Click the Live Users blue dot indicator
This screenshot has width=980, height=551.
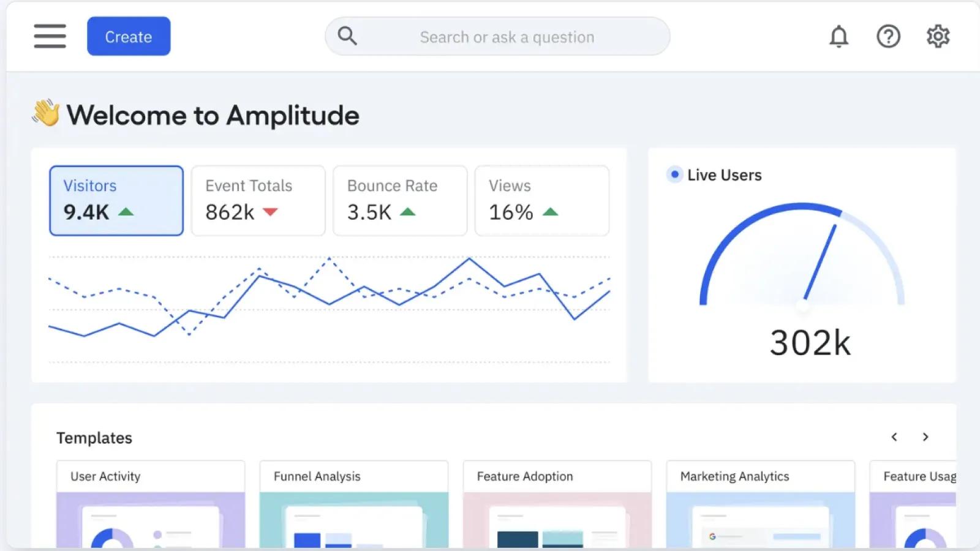tap(674, 174)
